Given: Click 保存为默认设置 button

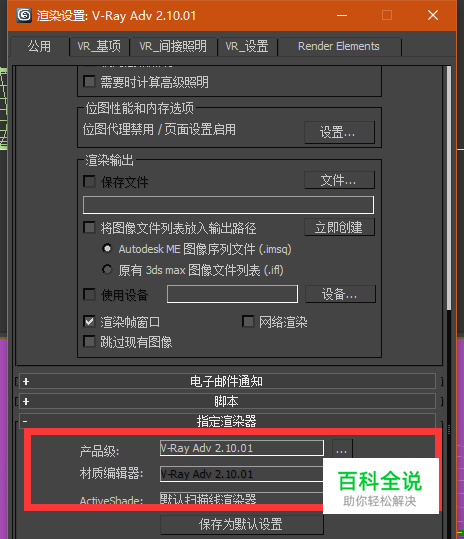Looking at the screenshot, I should [x=241, y=525].
